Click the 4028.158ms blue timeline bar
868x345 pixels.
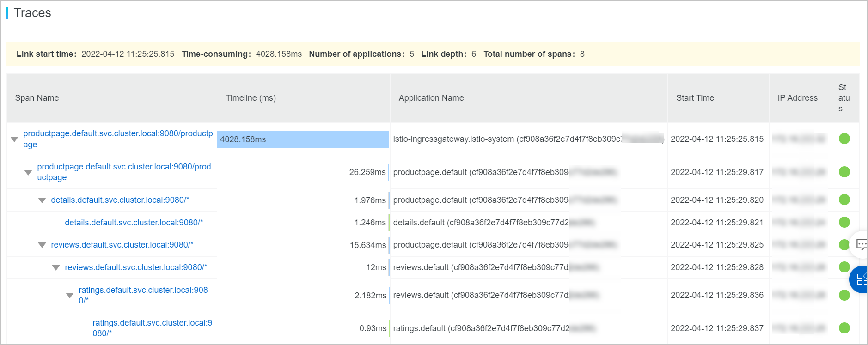[x=303, y=139]
